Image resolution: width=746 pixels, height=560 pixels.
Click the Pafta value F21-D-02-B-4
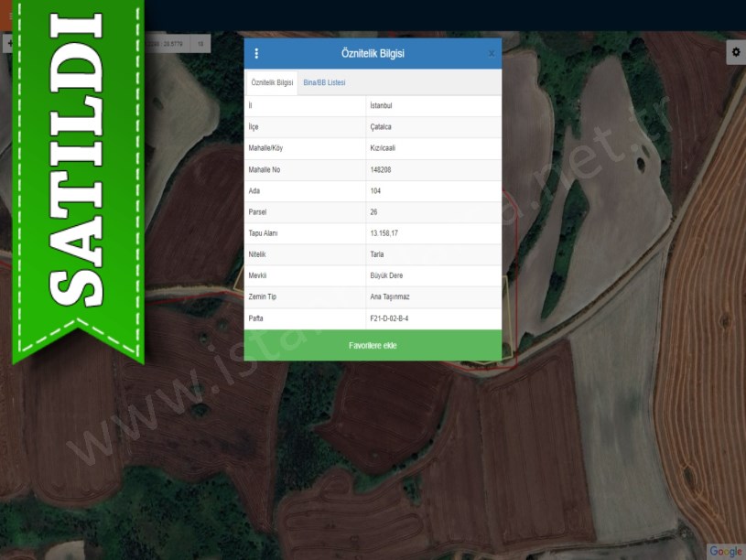pos(389,318)
